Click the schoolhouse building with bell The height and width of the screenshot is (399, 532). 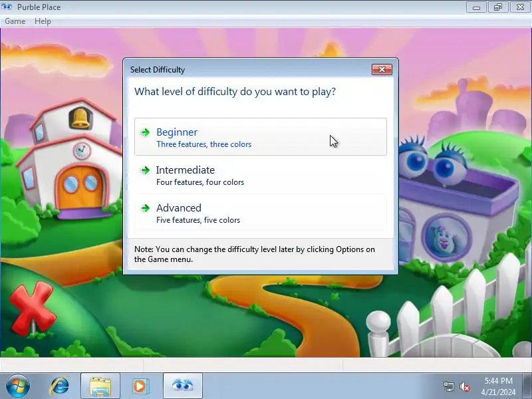click(70, 160)
